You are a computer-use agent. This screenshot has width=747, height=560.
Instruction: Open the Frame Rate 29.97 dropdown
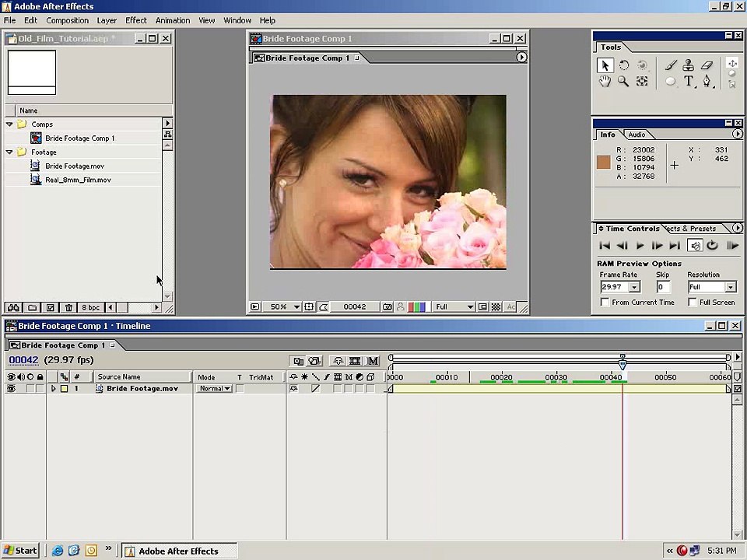pos(635,287)
